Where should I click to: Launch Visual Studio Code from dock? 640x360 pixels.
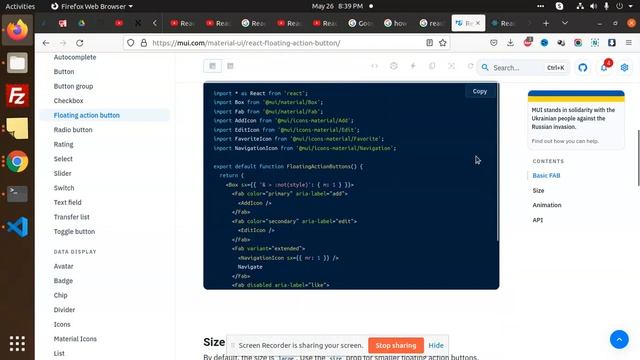(17, 227)
